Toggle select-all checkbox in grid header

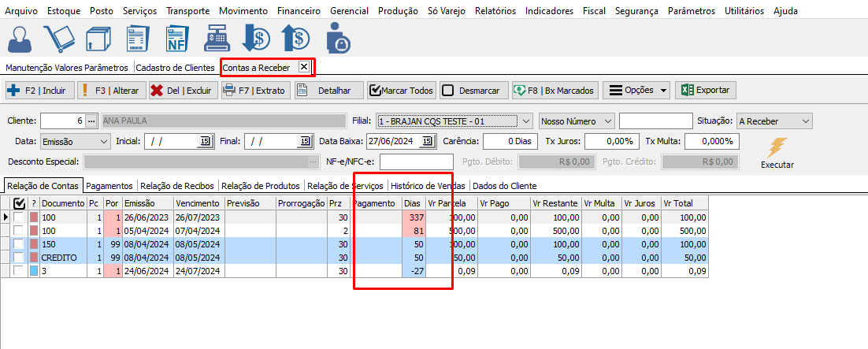point(20,203)
